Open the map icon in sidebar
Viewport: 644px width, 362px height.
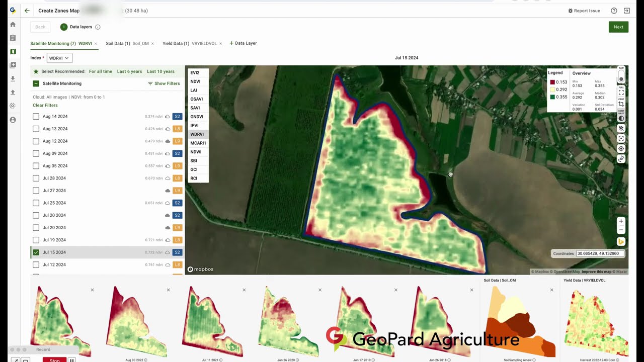click(x=13, y=51)
